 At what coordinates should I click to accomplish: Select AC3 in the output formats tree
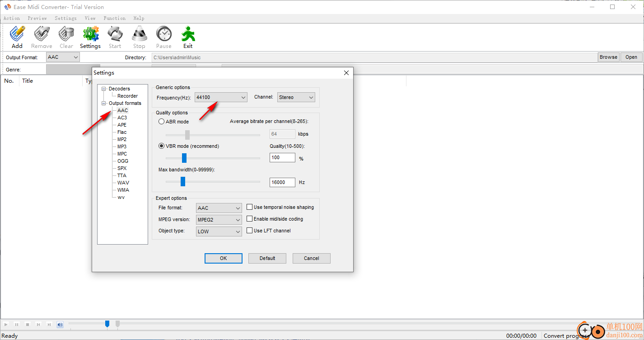[122, 118]
